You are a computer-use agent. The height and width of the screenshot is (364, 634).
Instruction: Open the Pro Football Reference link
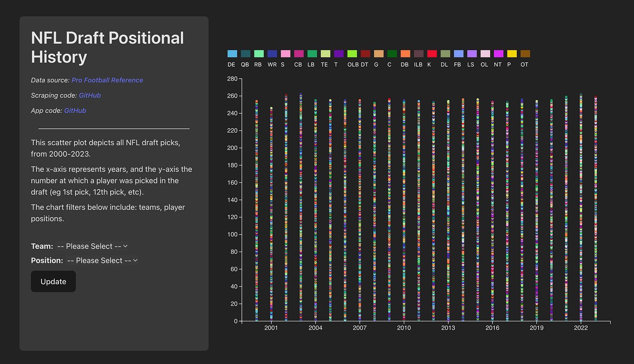point(107,80)
